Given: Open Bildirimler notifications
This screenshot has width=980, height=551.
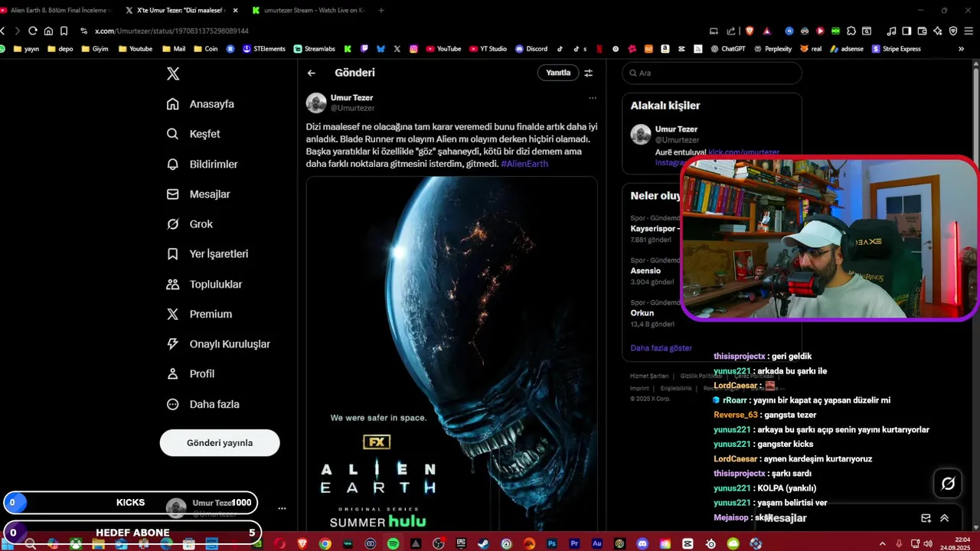Looking at the screenshot, I should coord(202,165).
